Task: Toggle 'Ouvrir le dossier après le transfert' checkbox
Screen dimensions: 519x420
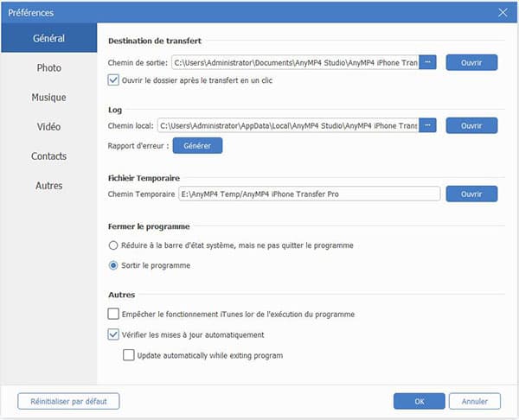Action: [x=113, y=80]
